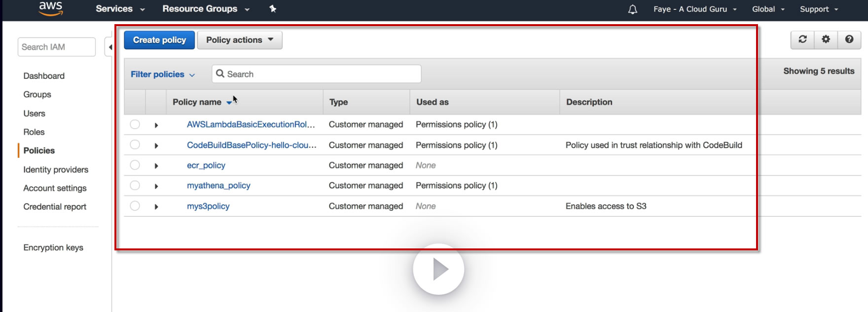Click the AWS logo home icon
The height and width of the screenshot is (312, 868).
[x=51, y=8]
